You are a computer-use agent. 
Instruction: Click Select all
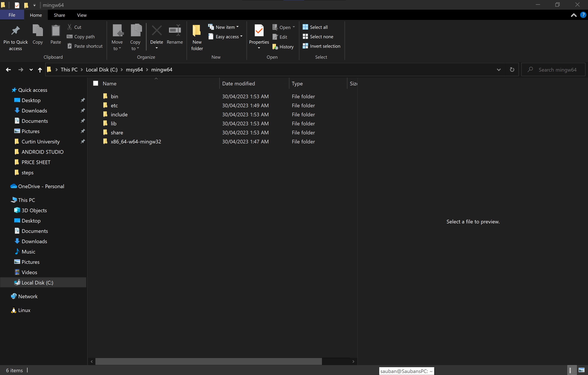click(x=315, y=27)
